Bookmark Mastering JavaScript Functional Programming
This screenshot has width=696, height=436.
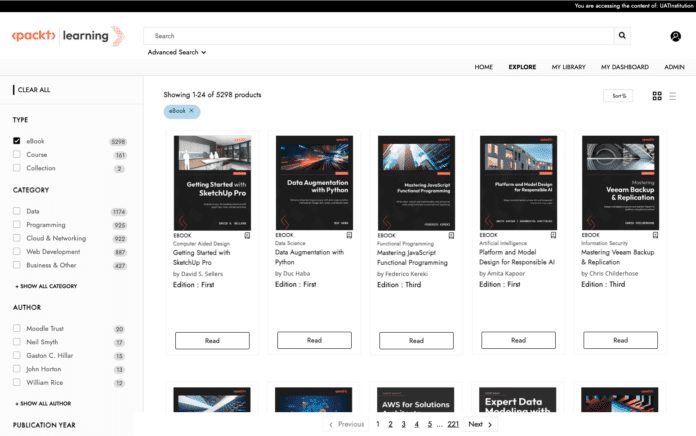tap(451, 235)
